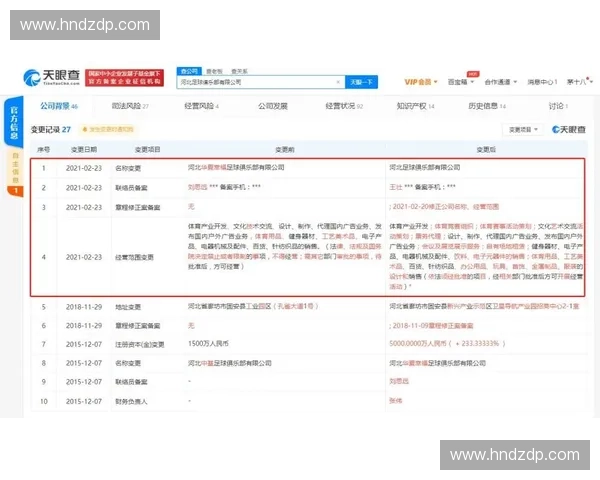600x480 pixels.
Task: Open the VIP会员 dropdown
Action: coord(421,82)
